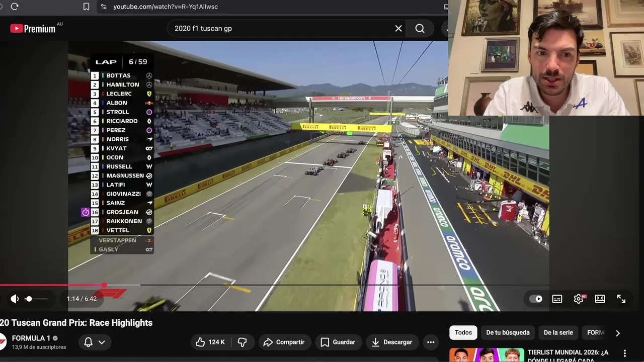Click the Compartir share button
This screenshot has height=362, width=644.
click(x=284, y=342)
